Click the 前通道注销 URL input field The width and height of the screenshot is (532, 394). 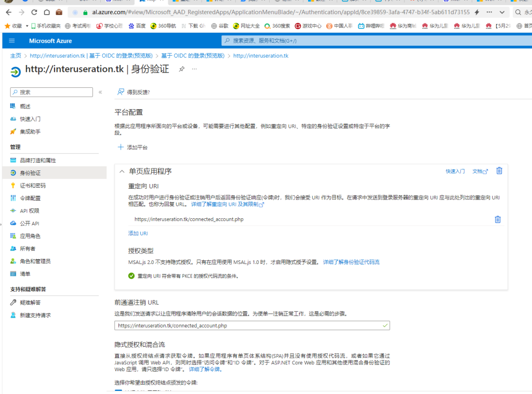tap(252, 325)
